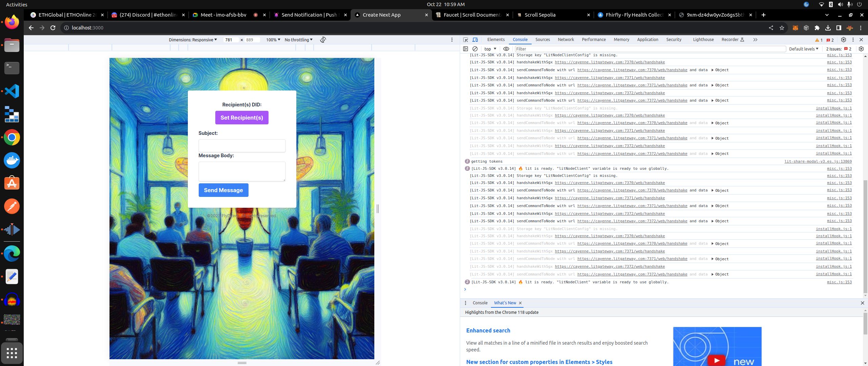Viewport: 868px width, 366px height.
Task: Open new tab with plus button
Action: [x=763, y=15]
